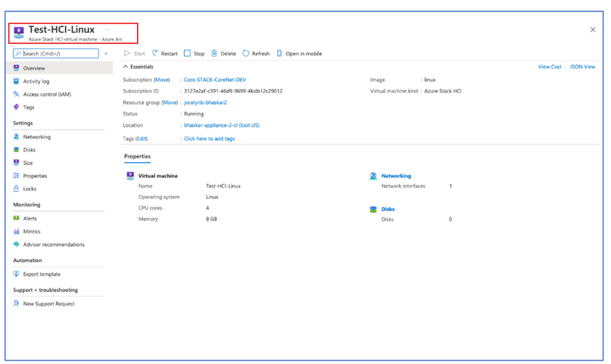Click the Virtual machine section icon
611x364 pixels.
131,176
